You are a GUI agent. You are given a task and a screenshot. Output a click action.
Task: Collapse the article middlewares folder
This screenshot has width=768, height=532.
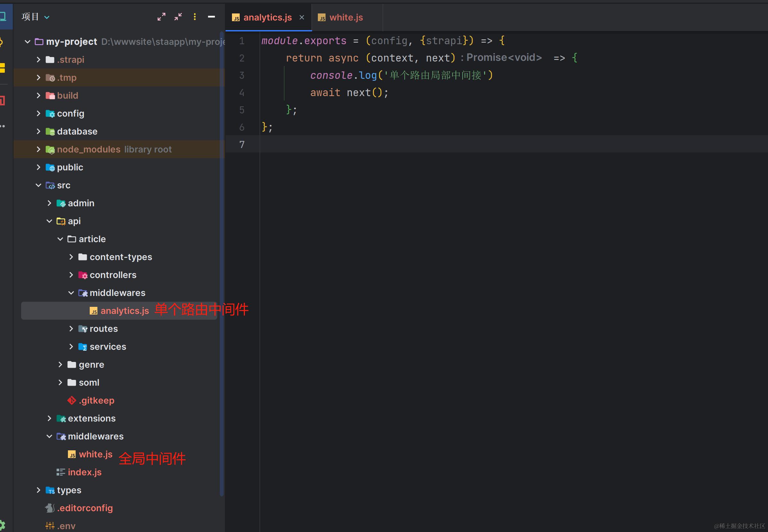(x=71, y=293)
